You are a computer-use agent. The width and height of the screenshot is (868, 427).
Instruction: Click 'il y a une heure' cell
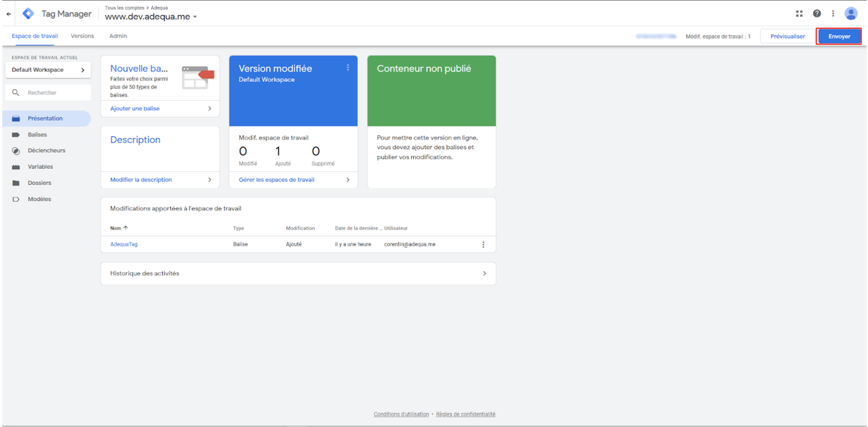[353, 244]
